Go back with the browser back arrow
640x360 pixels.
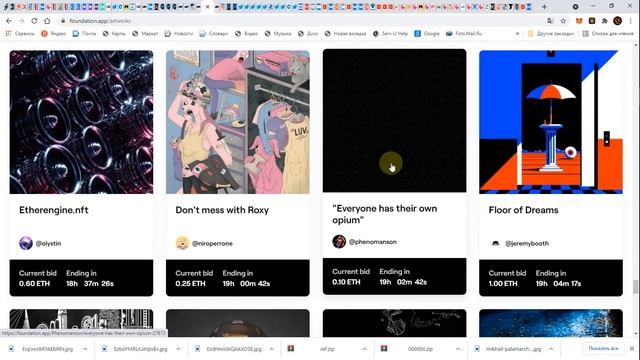9,21
